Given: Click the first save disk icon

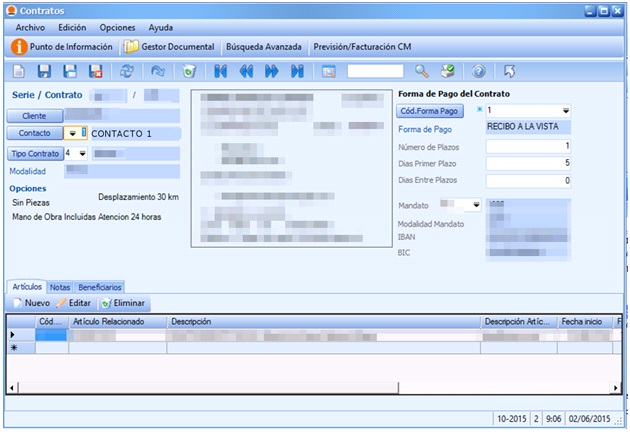Looking at the screenshot, I should 44,71.
